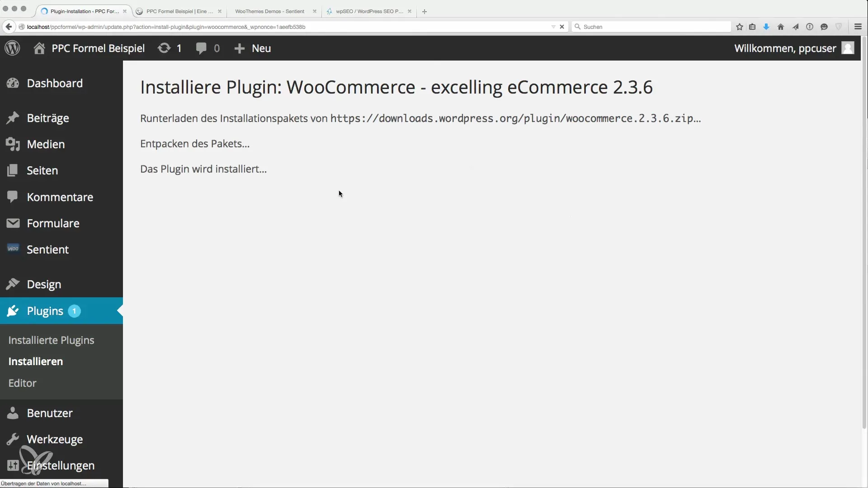
Task: Open Plugins menu item
Action: click(x=61, y=311)
